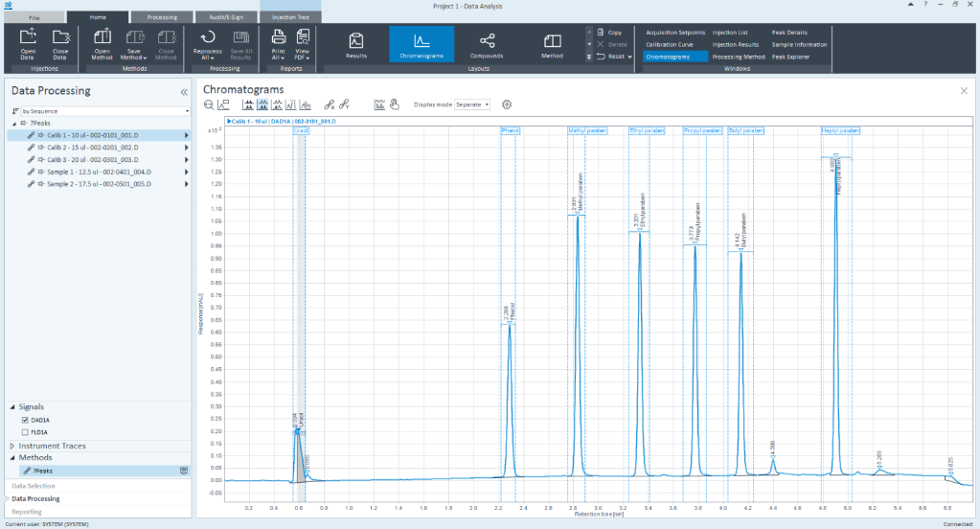The height and width of the screenshot is (529, 980).
Task: Expand arrow on Calib 3 injection row
Action: tap(186, 159)
